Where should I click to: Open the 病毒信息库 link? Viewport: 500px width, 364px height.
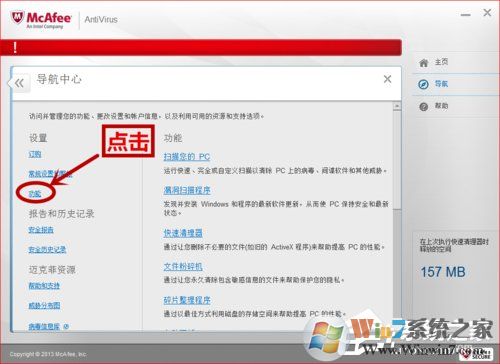[x=44, y=326]
